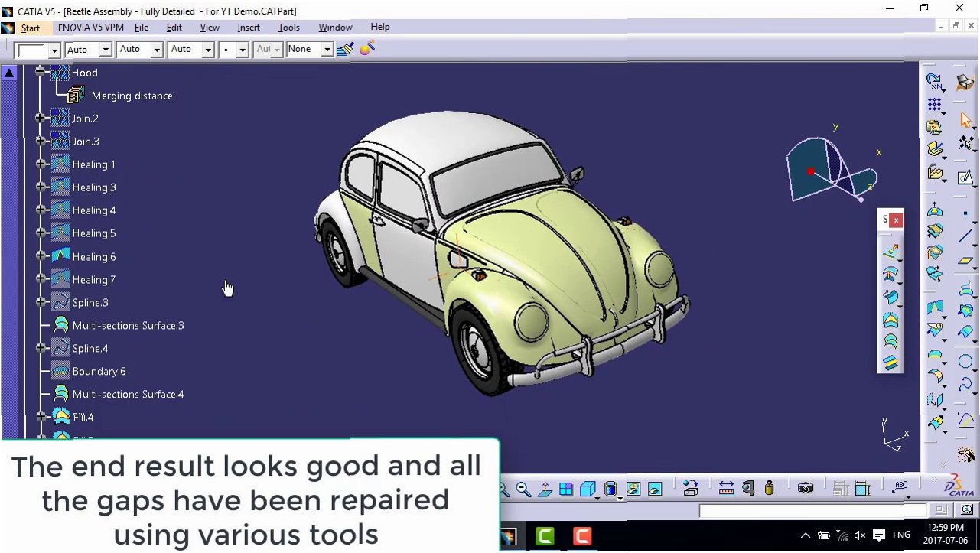This screenshot has width=980, height=553.
Task: Select the Normal View icon
Action: (x=545, y=490)
